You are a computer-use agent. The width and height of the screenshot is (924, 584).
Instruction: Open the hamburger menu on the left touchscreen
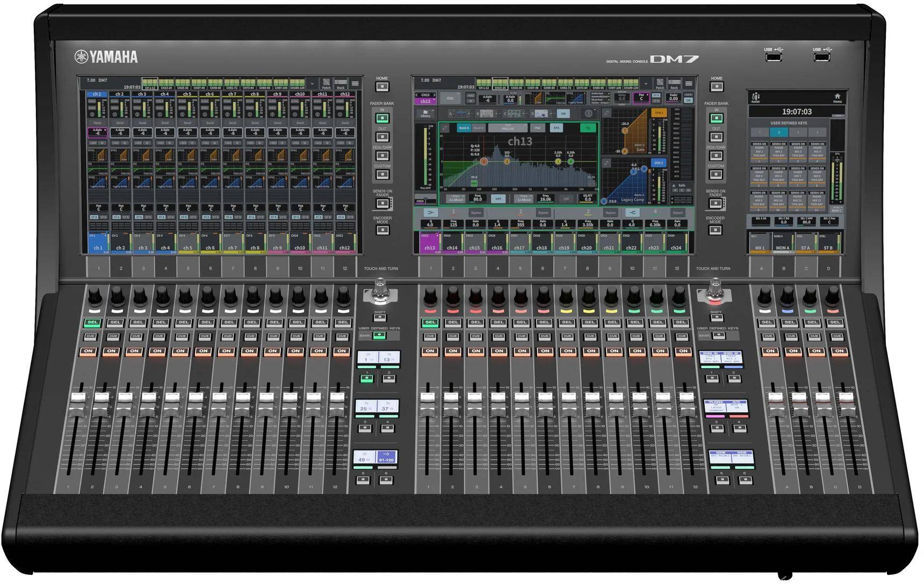point(355,84)
